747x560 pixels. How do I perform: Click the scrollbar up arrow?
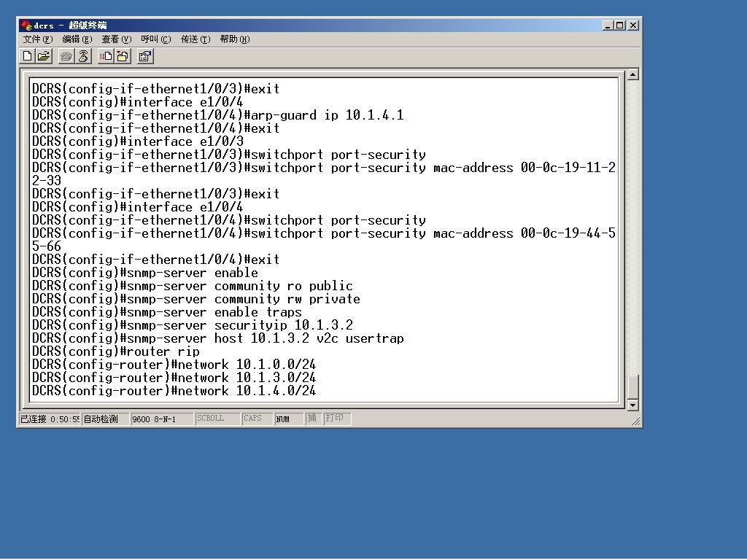click(x=632, y=74)
